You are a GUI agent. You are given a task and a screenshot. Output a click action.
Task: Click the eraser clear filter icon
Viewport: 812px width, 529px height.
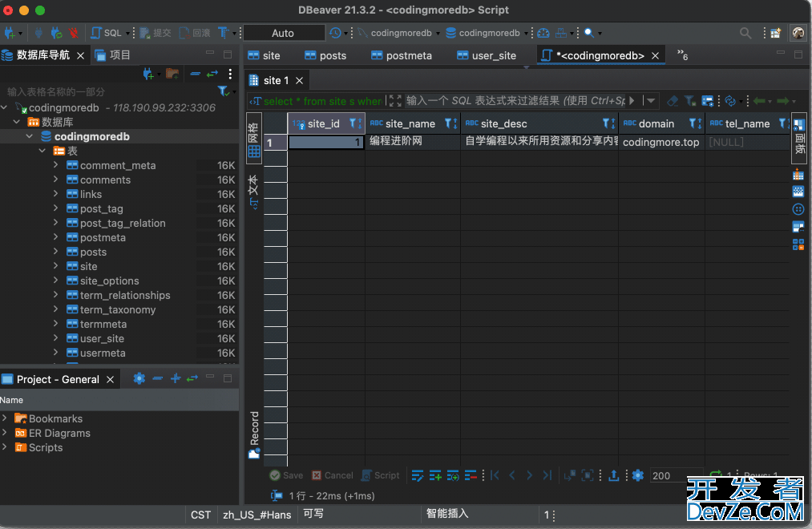pyautogui.click(x=673, y=101)
